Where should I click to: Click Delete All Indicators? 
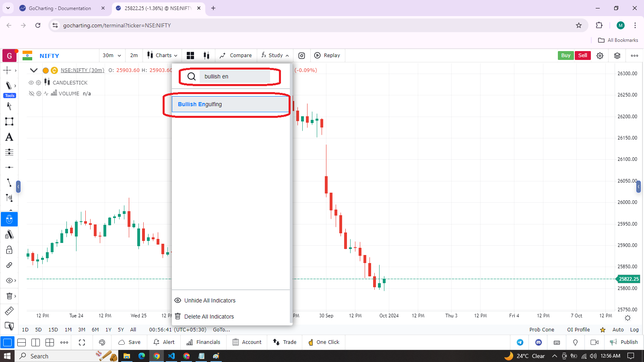pos(209,317)
